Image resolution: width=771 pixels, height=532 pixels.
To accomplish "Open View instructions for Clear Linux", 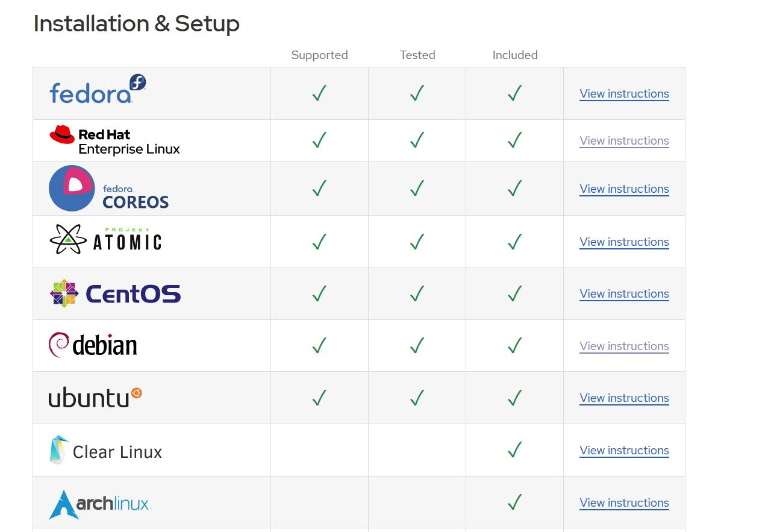I will tap(624, 451).
